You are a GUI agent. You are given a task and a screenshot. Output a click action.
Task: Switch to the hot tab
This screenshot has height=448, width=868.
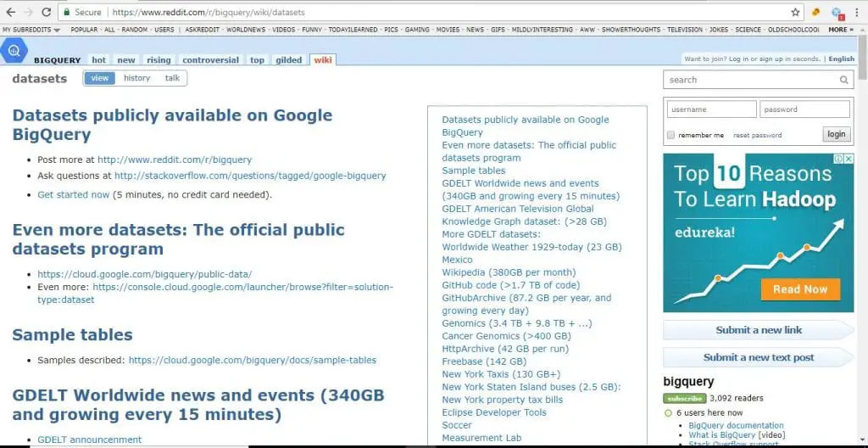(x=98, y=60)
